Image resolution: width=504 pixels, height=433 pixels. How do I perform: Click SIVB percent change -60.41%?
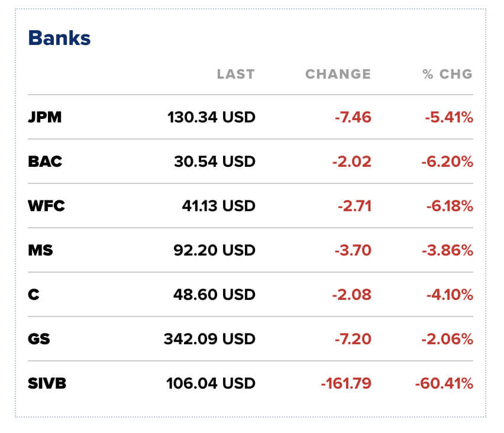click(x=444, y=383)
